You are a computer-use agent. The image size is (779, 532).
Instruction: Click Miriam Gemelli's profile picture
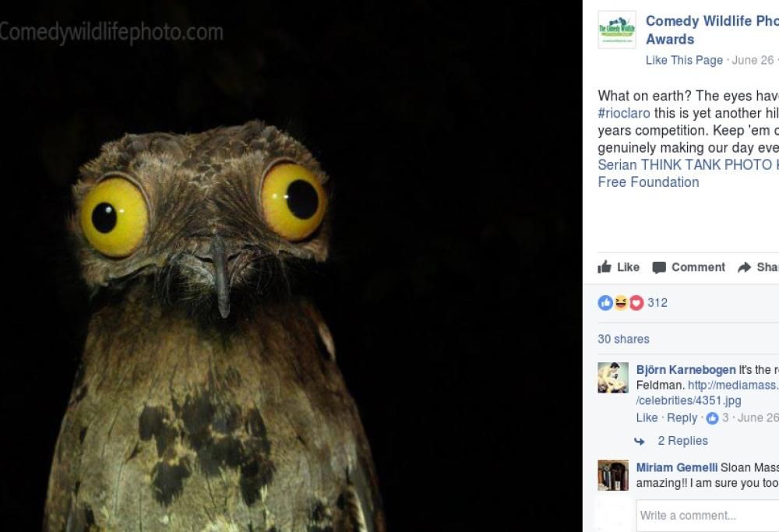(612, 476)
